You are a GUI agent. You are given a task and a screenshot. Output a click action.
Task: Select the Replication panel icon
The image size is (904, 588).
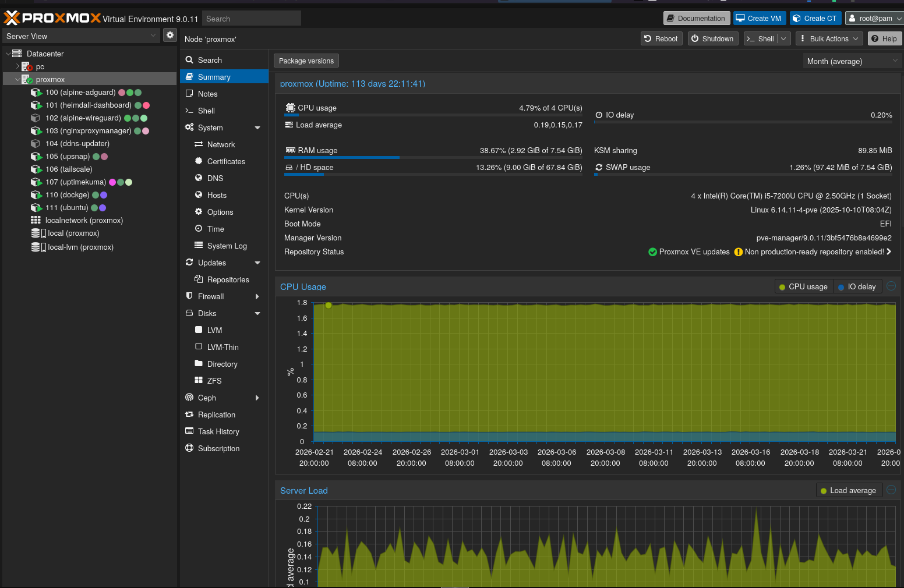(189, 415)
